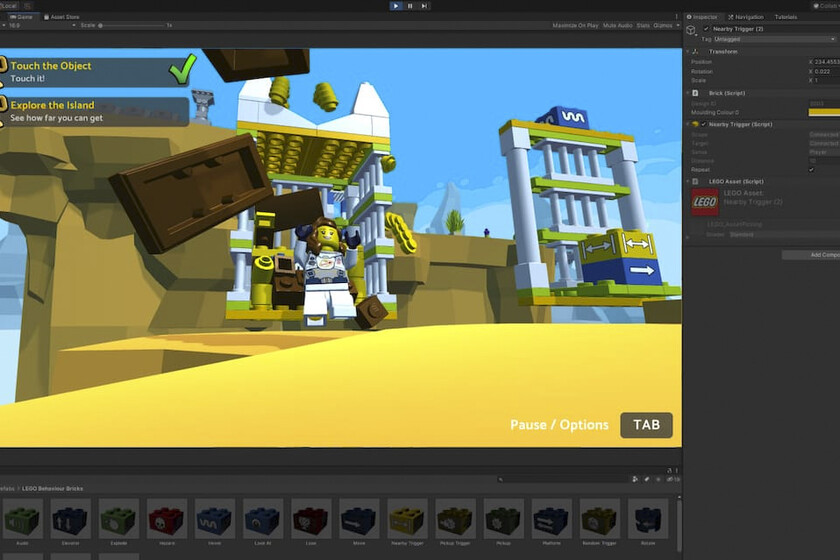
Task: Open the Sense Player dropdown
Action: (x=824, y=152)
